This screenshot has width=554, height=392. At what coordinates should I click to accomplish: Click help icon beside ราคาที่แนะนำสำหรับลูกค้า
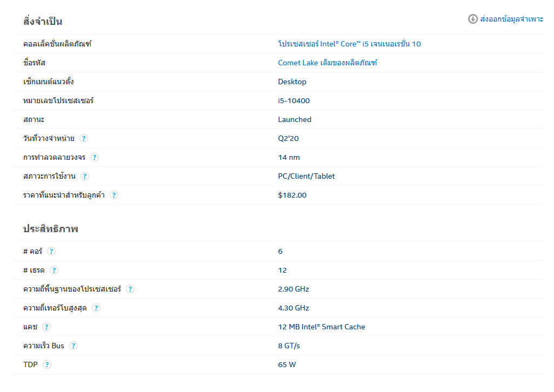click(114, 195)
